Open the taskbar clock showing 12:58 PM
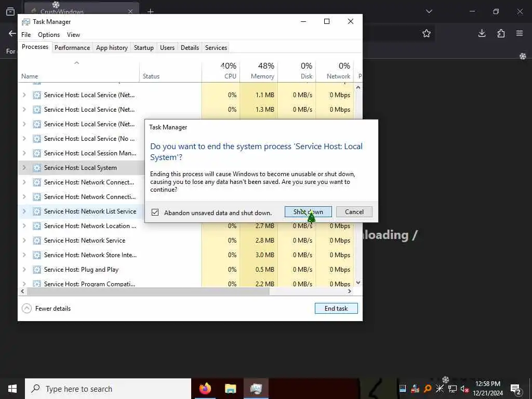This screenshot has height=399, width=532. pyautogui.click(x=487, y=389)
